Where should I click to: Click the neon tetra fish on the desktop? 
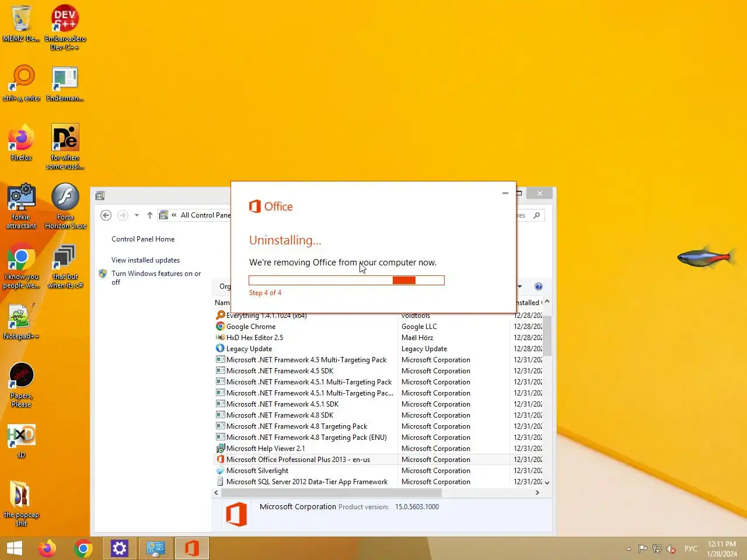[705, 256]
